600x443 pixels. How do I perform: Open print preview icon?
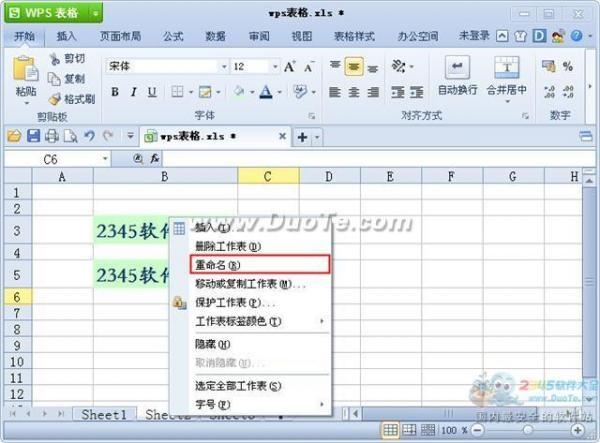(x=70, y=136)
